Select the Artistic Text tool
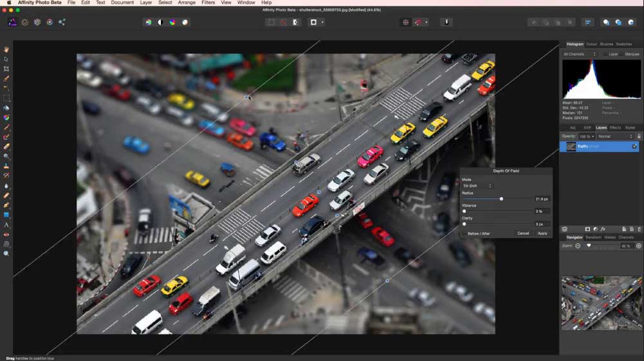The height and width of the screenshot is (361, 644). point(6,225)
